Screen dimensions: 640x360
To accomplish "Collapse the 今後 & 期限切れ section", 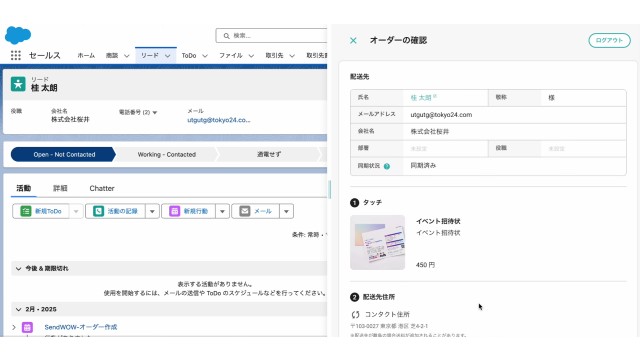I will 18,269.
